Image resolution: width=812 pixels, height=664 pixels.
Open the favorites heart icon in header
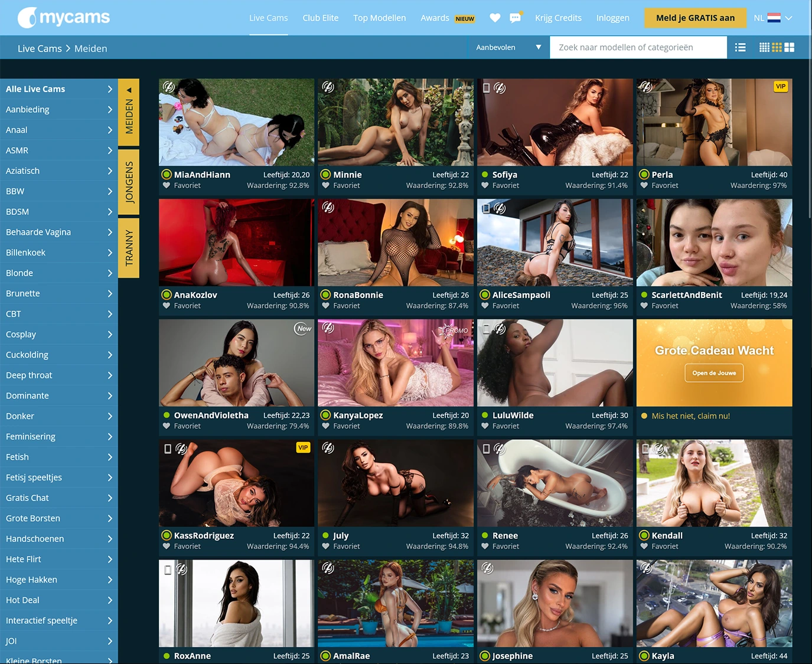click(x=495, y=18)
